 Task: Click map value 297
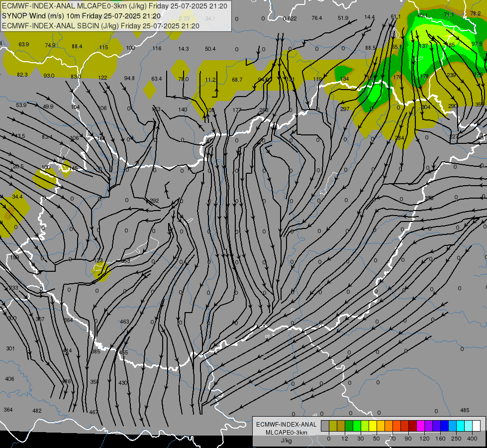pos(344,109)
